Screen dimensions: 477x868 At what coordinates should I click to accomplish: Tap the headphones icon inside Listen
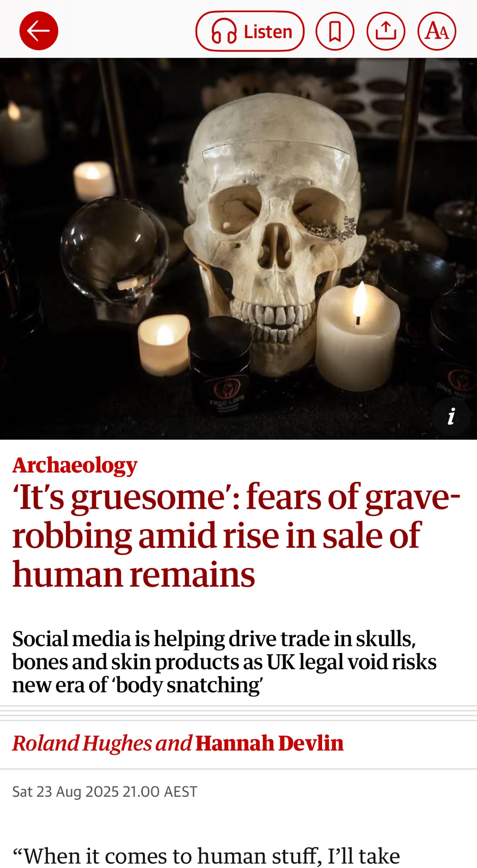[224, 32]
